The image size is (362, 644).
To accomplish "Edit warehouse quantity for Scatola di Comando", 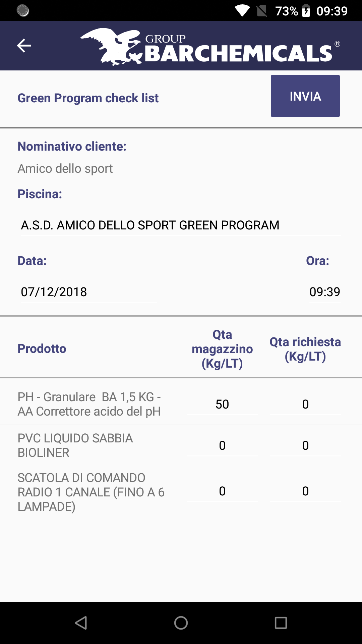I will (x=222, y=491).
